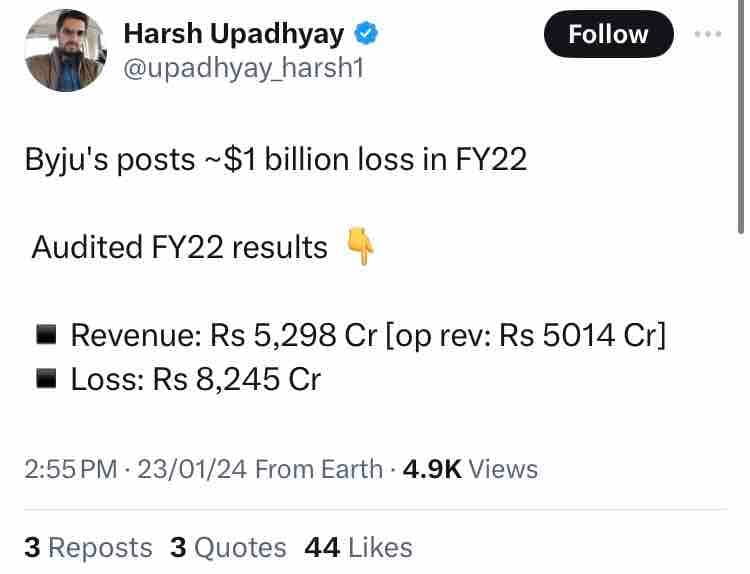This screenshot has width=750, height=574.
Task: Select the "Audited FY22 results" text
Action: click(180, 247)
